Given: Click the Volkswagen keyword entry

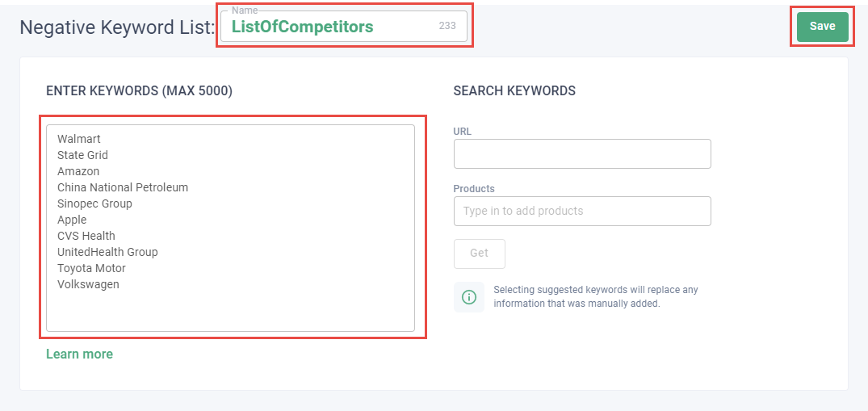Looking at the screenshot, I should pos(88,284).
